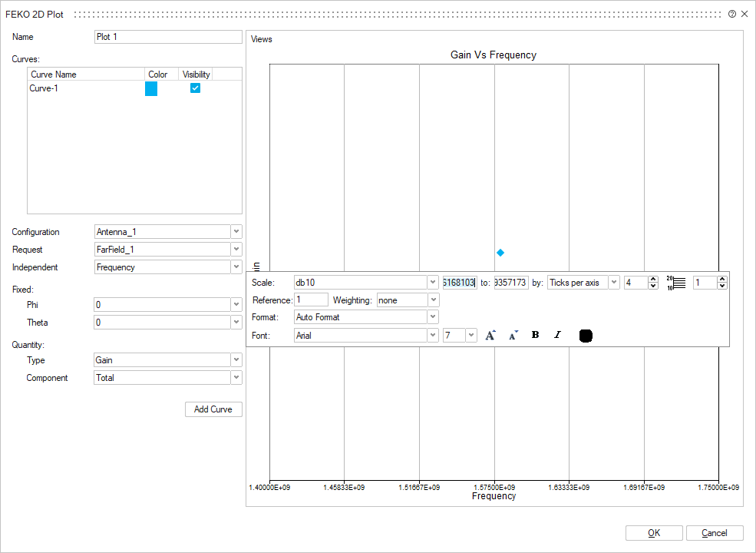Toggle bold axis font

point(535,335)
